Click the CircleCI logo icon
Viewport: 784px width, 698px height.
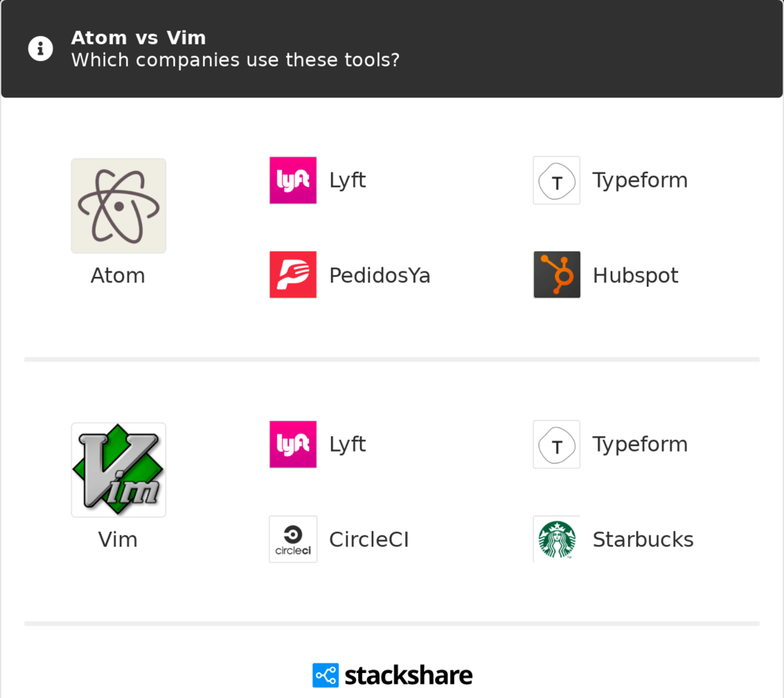click(x=293, y=539)
